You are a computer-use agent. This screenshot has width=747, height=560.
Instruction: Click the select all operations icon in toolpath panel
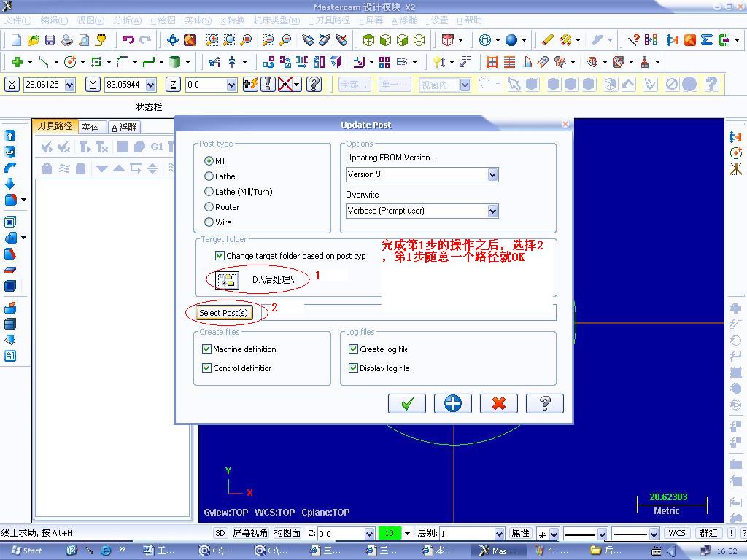47,147
